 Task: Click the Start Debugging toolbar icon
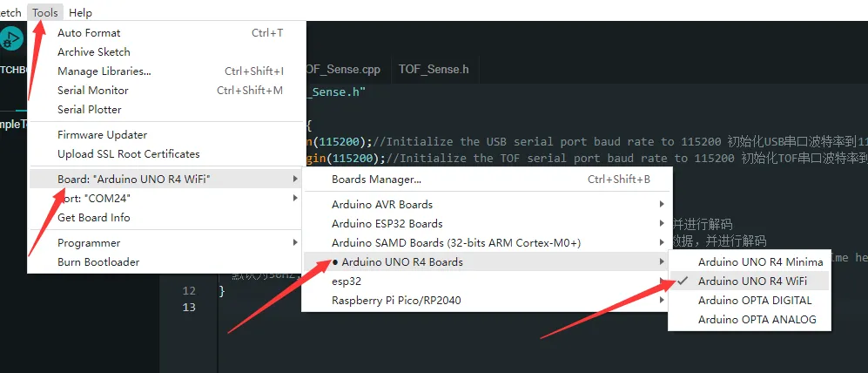(11, 39)
